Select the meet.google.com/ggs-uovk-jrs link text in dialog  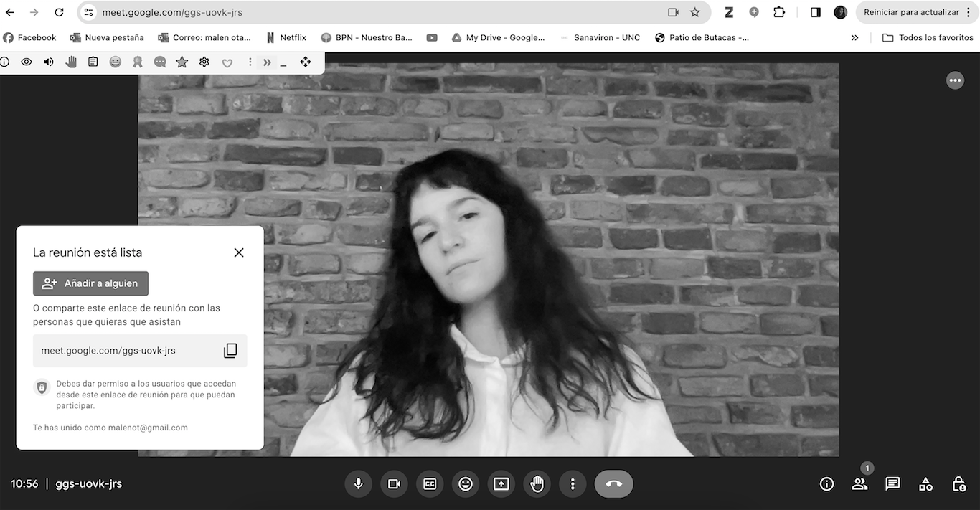click(108, 351)
